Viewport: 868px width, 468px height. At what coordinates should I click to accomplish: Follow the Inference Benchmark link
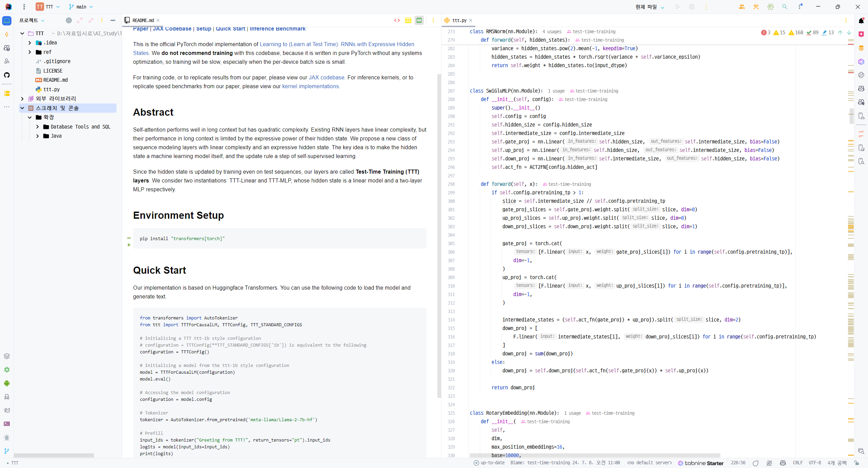[278, 29]
